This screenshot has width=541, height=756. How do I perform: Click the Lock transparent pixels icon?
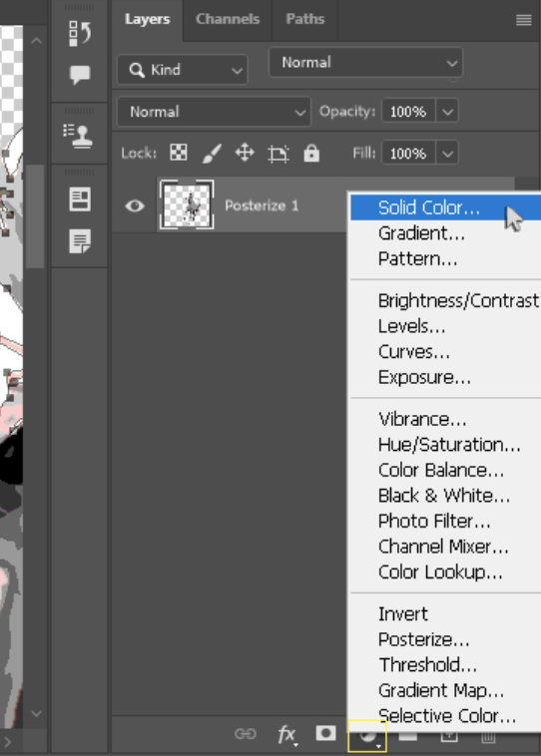click(x=179, y=153)
